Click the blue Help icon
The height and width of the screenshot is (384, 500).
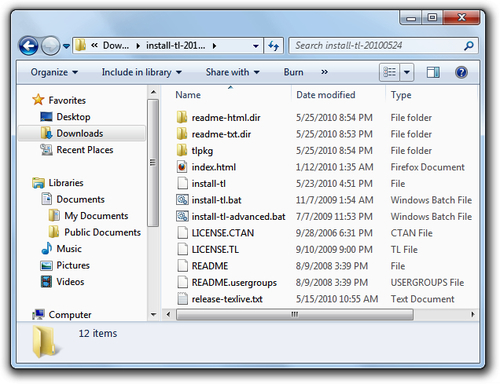[x=461, y=72]
